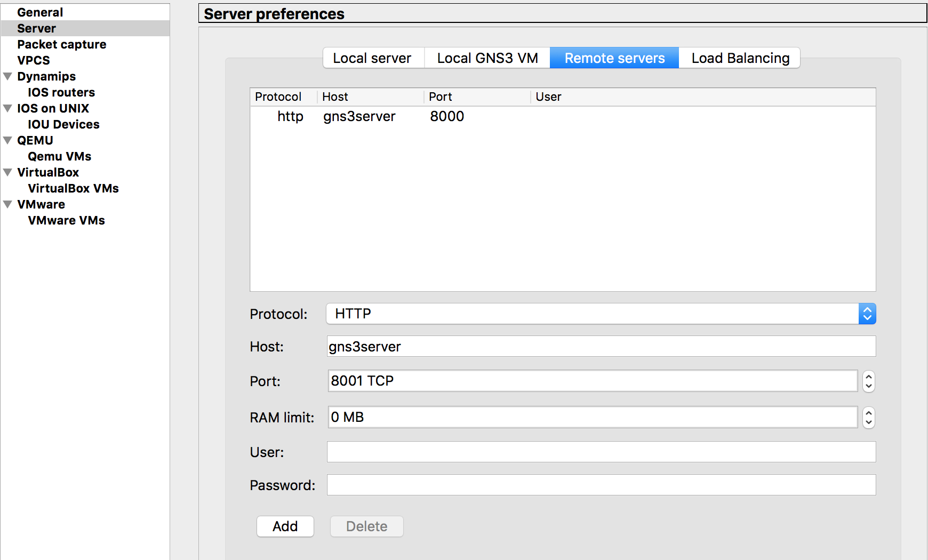Viewport: 928px width, 560px height.
Task: Collapse the IOS on UNIX section
Action: pyautogui.click(x=8, y=108)
